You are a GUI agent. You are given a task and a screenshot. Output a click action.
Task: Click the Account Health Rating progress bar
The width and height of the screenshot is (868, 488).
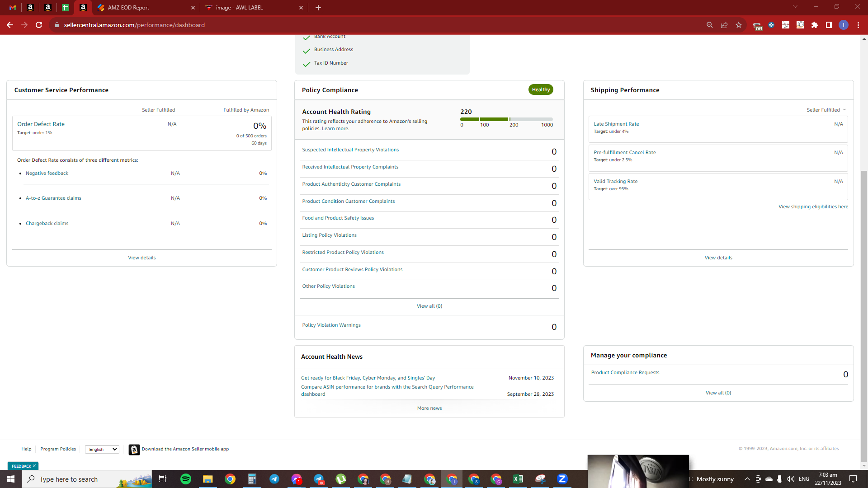[x=506, y=119]
